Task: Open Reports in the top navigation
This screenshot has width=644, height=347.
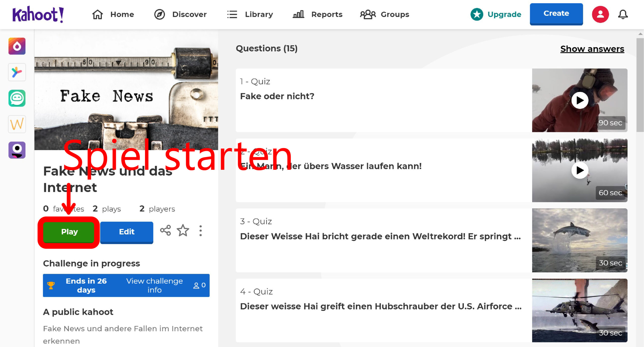Action: 317,14
